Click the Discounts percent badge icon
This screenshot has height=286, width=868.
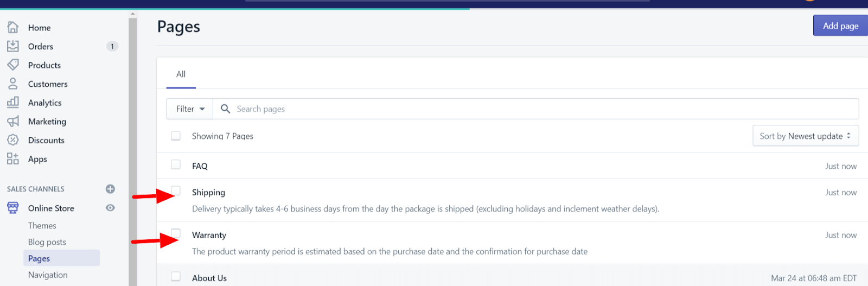tap(13, 140)
